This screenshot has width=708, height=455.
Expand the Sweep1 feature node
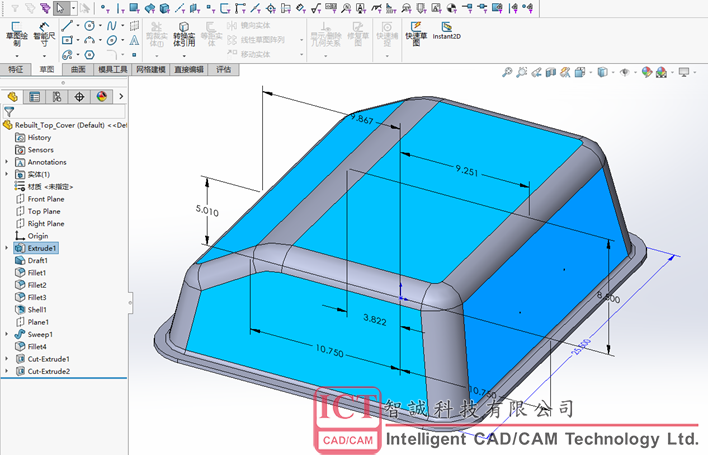click(x=6, y=334)
